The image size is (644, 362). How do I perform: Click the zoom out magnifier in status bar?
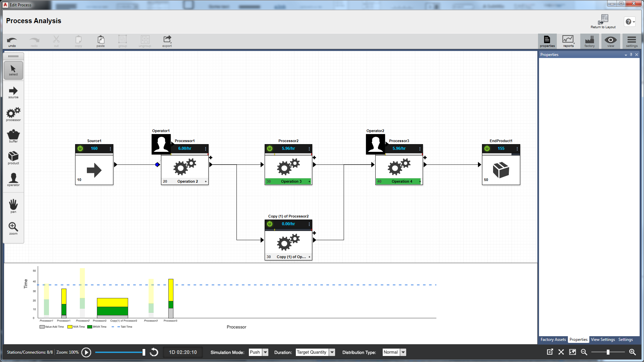(584, 352)
